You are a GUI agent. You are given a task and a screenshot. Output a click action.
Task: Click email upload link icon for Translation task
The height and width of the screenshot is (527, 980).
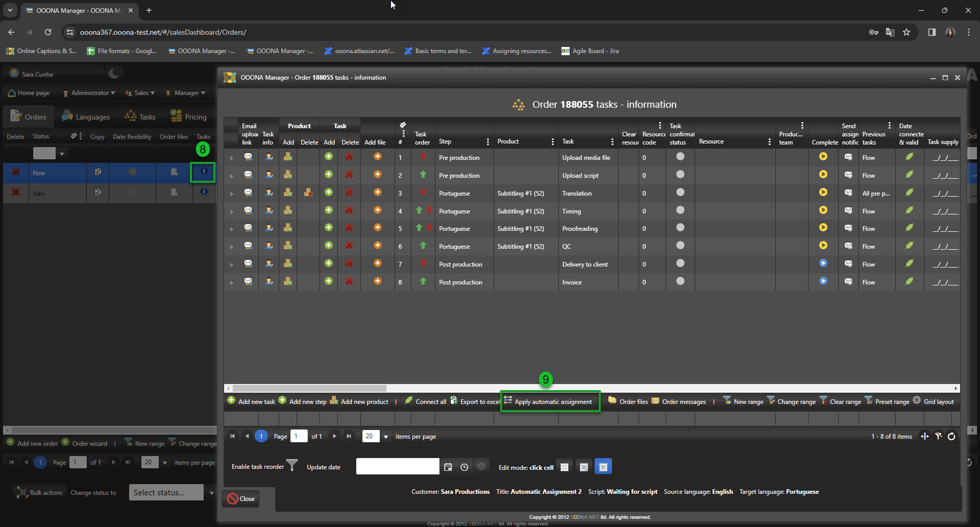point(248,193)
